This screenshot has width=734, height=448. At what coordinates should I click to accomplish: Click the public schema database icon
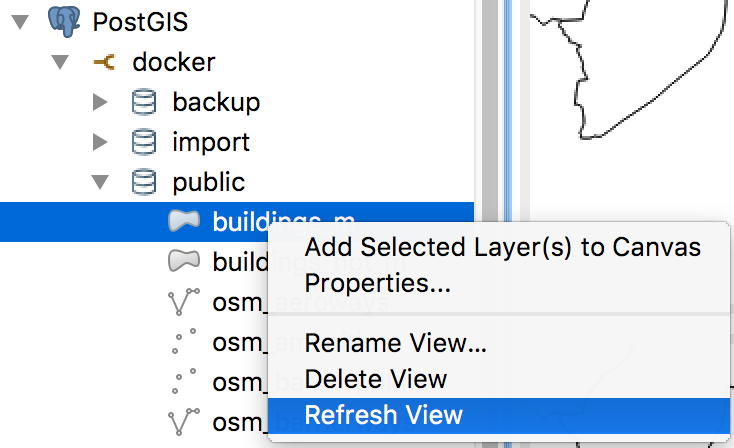coord(144,182)
